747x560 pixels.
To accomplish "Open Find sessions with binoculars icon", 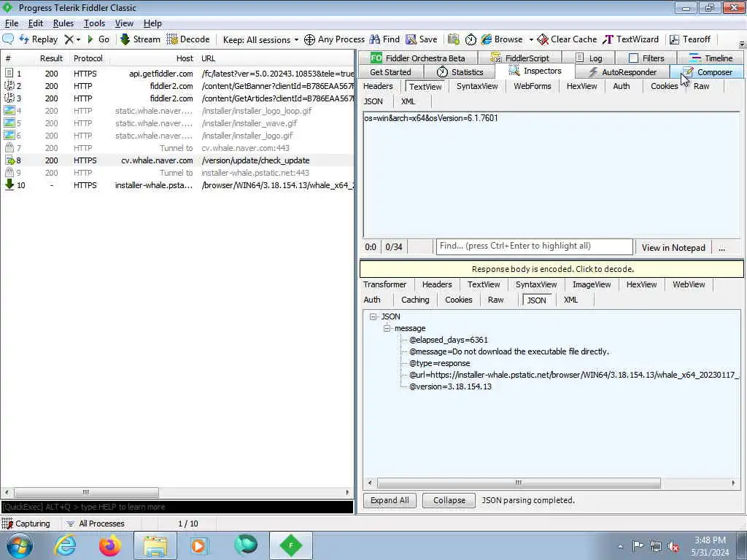I will click(384, 39).
